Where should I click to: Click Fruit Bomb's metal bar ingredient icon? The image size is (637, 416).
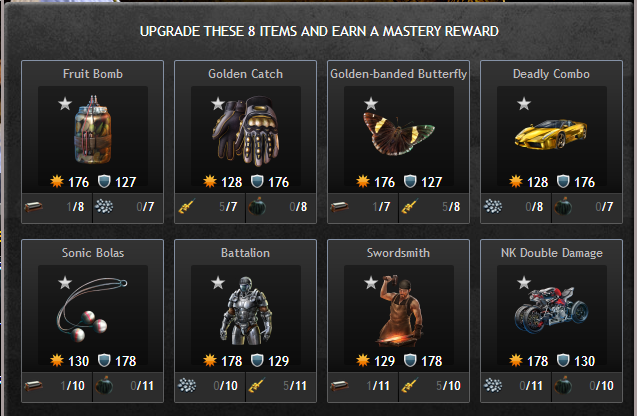[33, 207]
